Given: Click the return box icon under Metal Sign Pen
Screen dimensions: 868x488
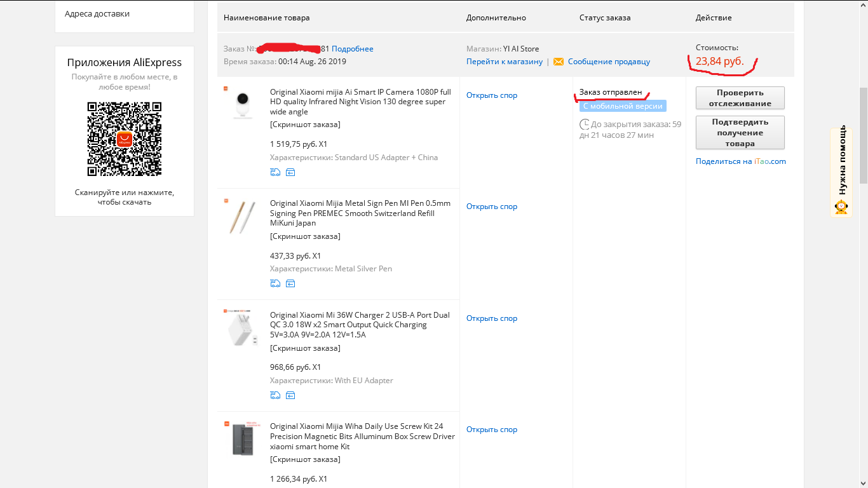Looking at the screenshot, I should coord(290,283).
